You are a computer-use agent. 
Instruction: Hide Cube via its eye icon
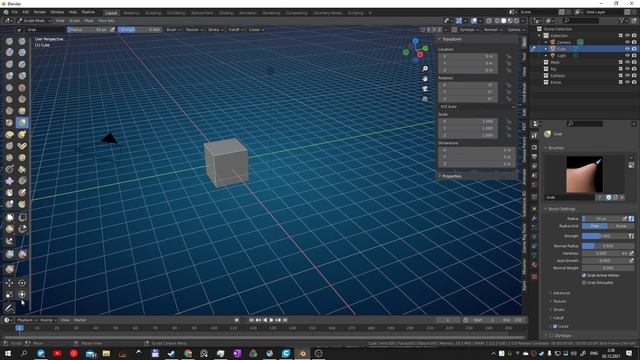[x=627, y=49]
